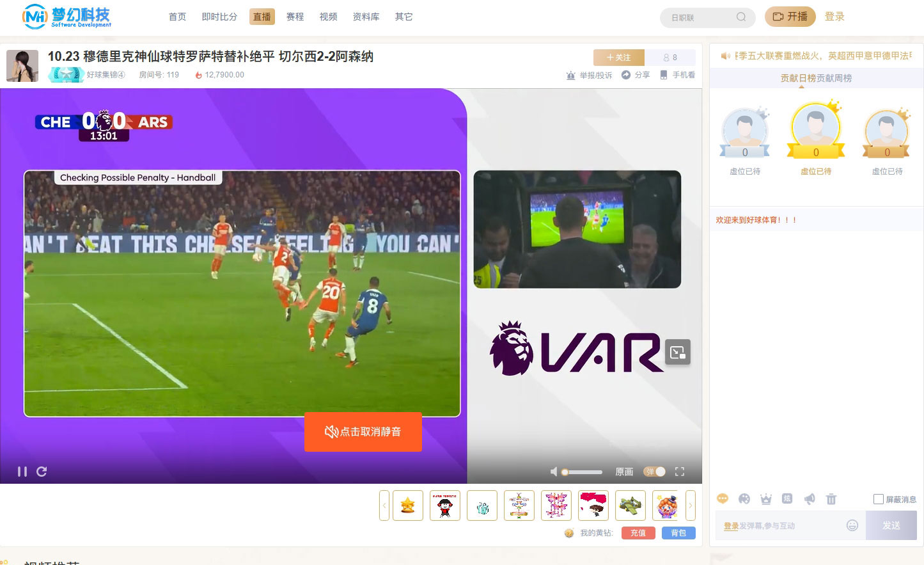Send the carousel tower gift
Image resolution: width=924 pixels, height=565 pixels.
[x=519, y=505]
